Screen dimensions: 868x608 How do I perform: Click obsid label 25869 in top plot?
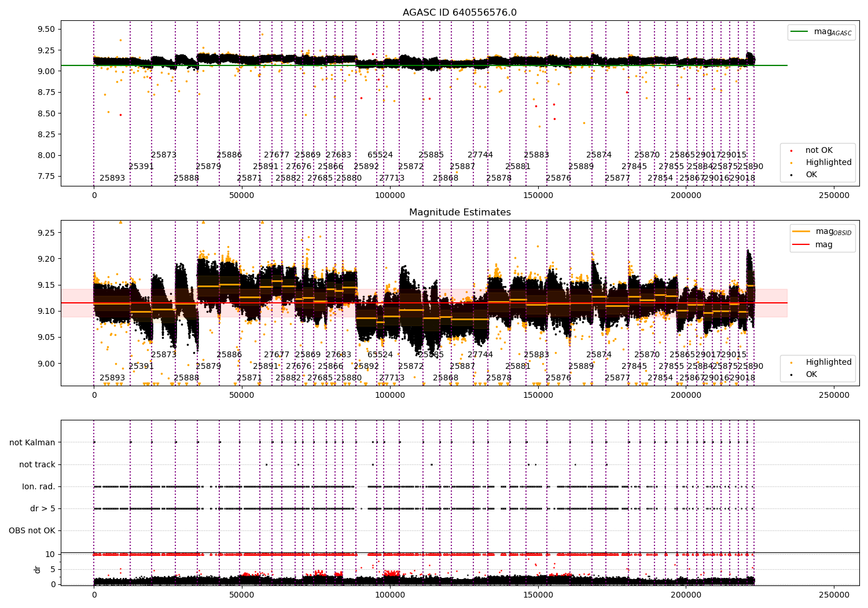click(308, 155)
